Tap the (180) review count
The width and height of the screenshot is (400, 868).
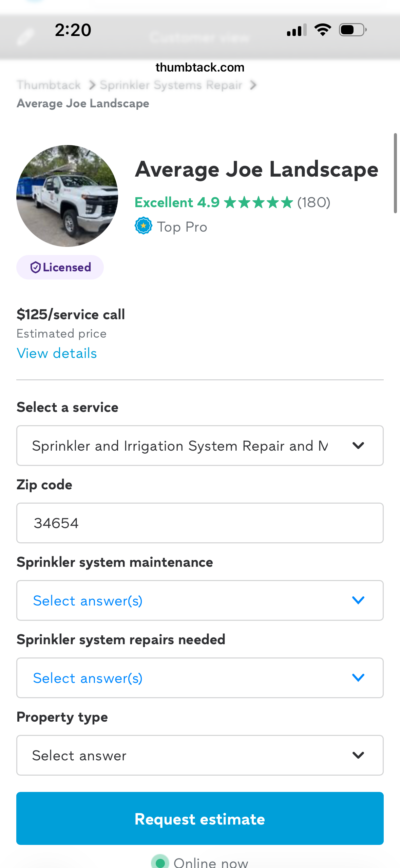pyautogui.click(x=314, y=202)
